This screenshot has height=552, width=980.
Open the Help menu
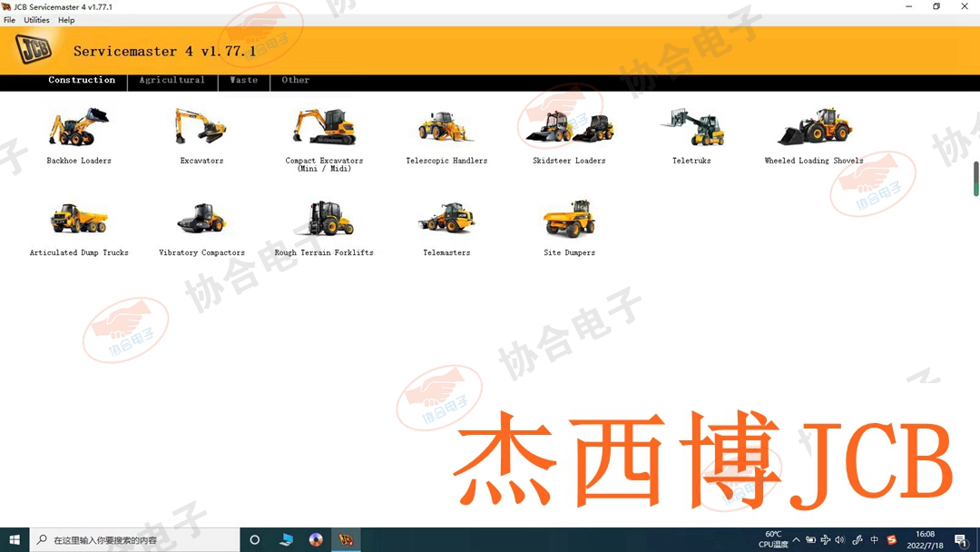coord(66,20)
